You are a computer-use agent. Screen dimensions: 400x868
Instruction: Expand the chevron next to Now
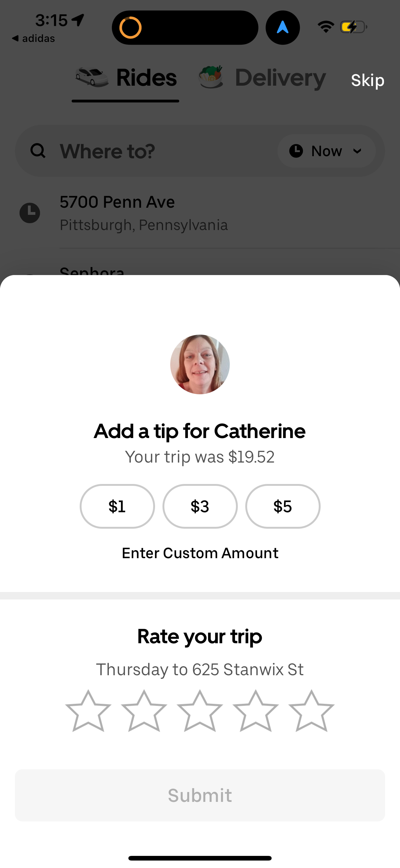(358, 151)
